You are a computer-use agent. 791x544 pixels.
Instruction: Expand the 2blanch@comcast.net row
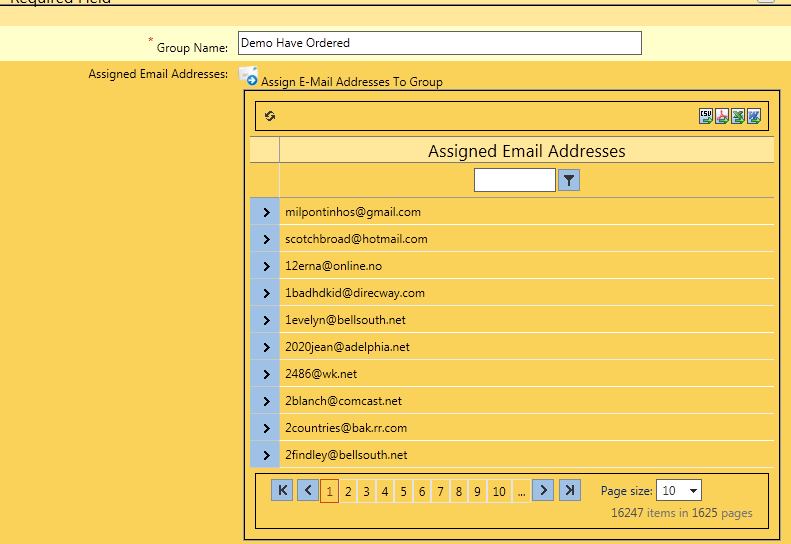pos(265,401)
